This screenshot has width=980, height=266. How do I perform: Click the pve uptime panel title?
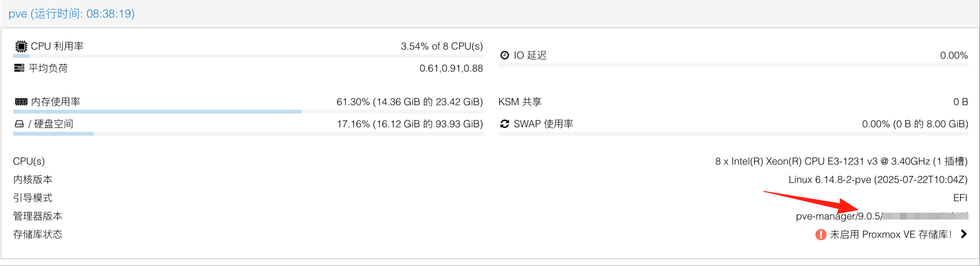[x=72, y=14]
